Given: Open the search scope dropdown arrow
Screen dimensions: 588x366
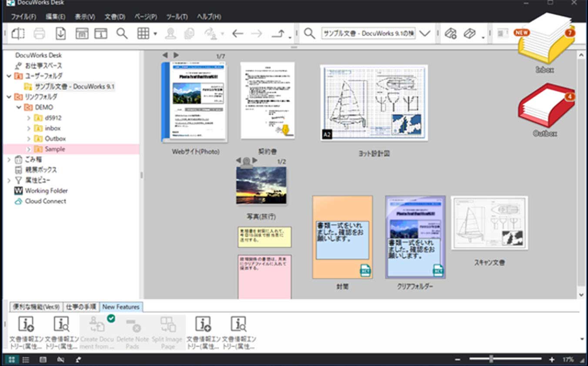Looking at the screenshot, I should click(x=424, y=33).
